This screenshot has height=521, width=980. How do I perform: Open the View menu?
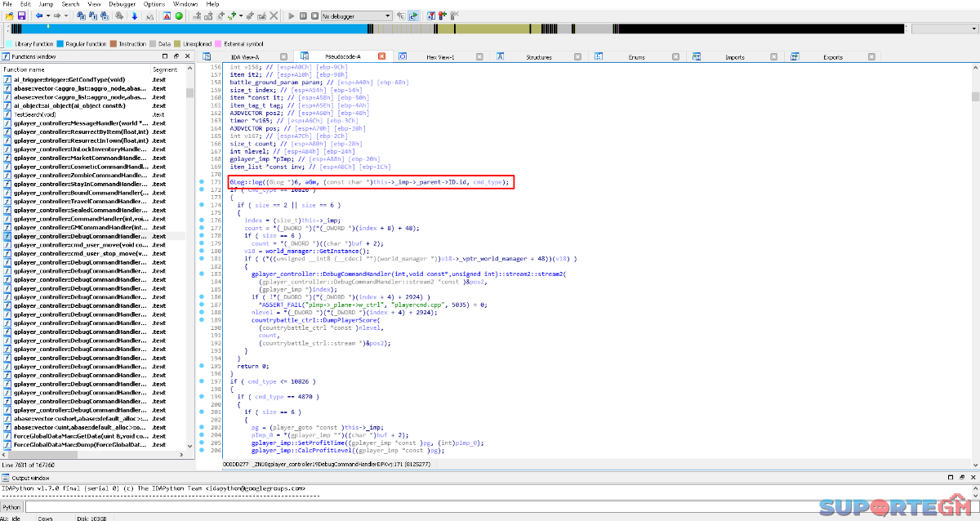tap(95, 4)
